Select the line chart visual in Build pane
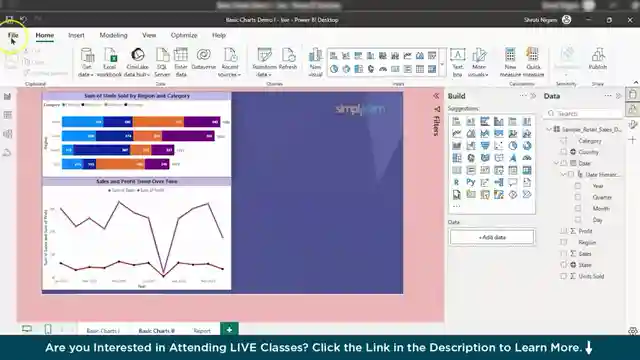This screenshot has height=360, width=640. pyautogui.click(x=456, y=133)
